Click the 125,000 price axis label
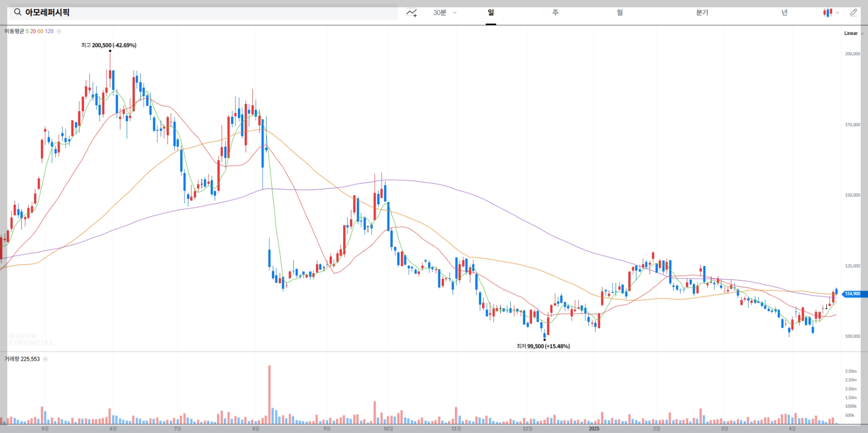The width and height of the screenshot is (868, 433). [x=852, y=266]
